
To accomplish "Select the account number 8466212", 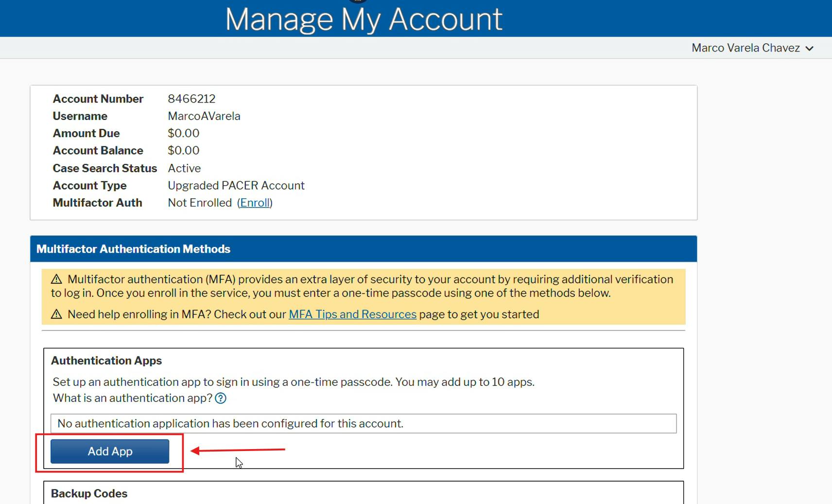I will point(191,99).
